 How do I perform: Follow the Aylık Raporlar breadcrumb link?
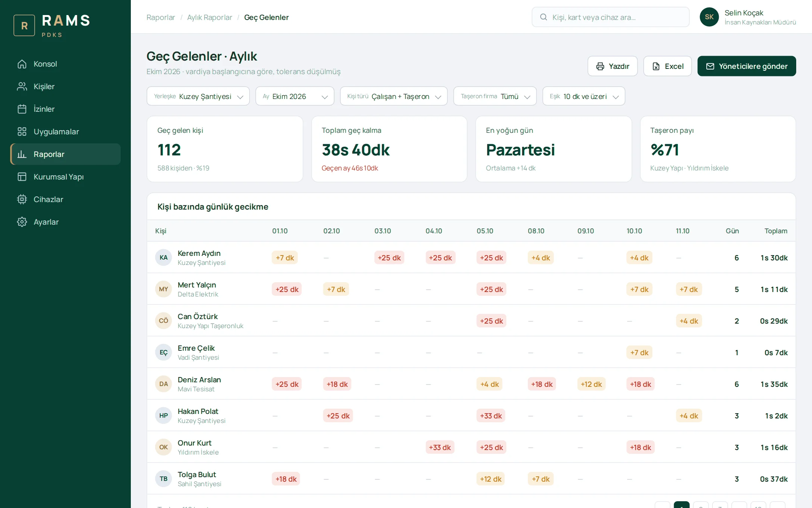(x=209, y=17)
